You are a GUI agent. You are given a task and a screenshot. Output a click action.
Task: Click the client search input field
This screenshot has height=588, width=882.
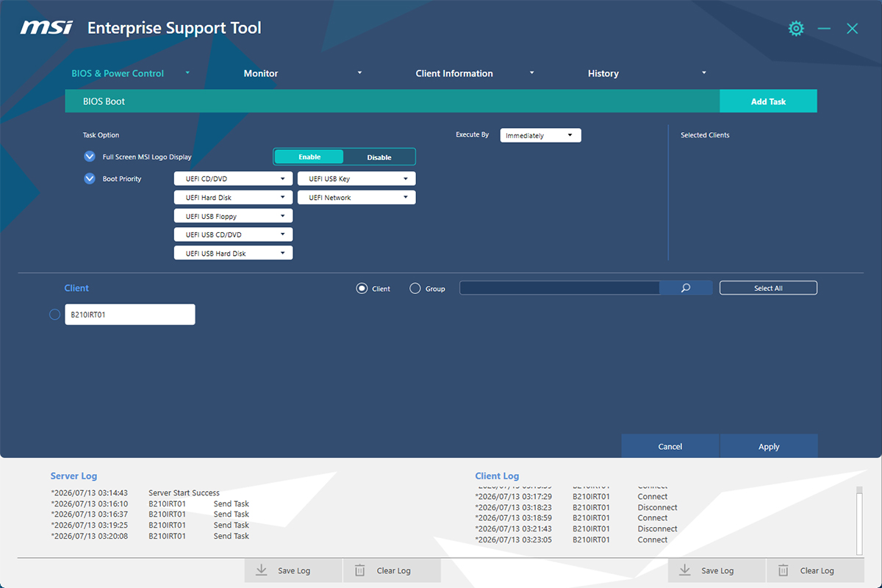(559, 288)
